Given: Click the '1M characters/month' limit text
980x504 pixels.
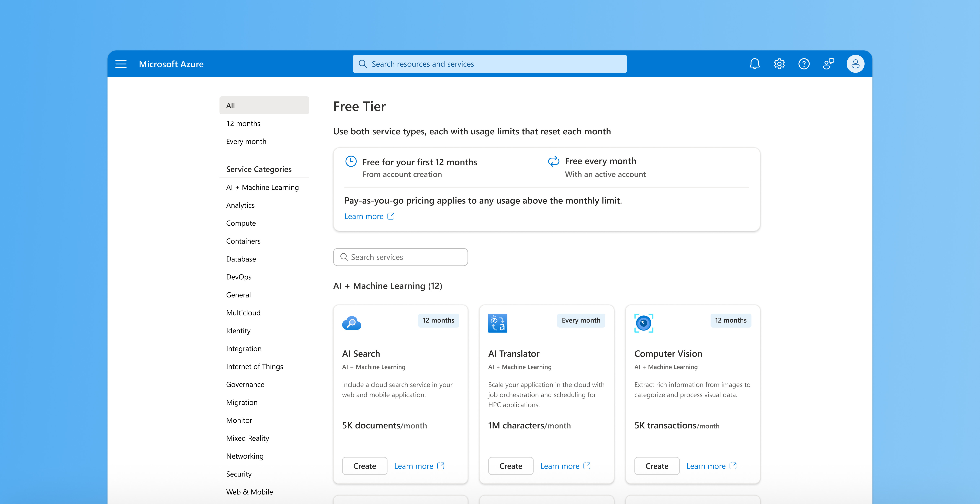Looking at the screenshot, I should [529, 425].
